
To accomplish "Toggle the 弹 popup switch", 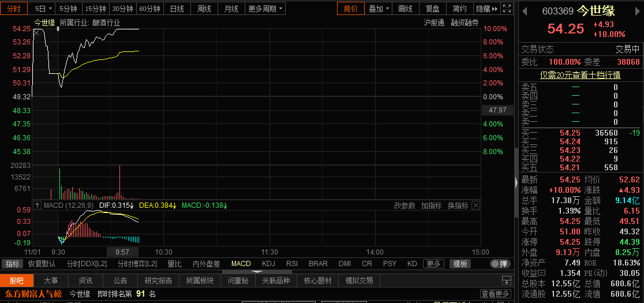I will coord(500,264).
